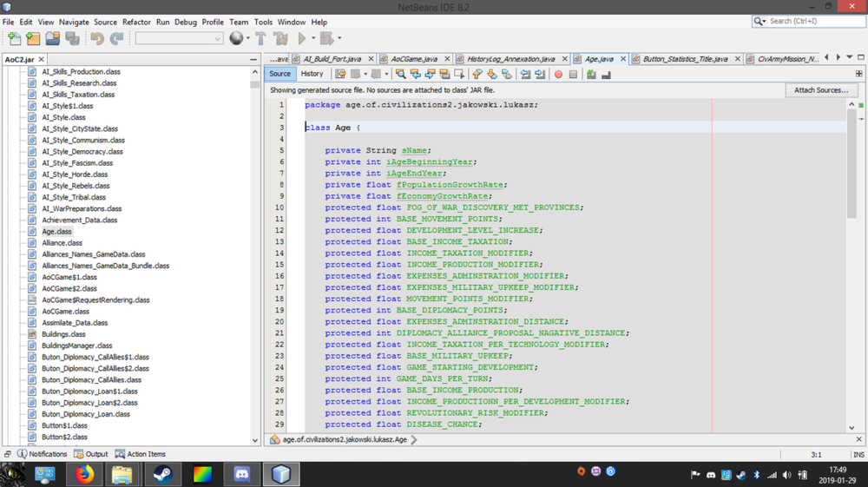Click the globe browser icon in toolbar

click(x=236, y=37)
